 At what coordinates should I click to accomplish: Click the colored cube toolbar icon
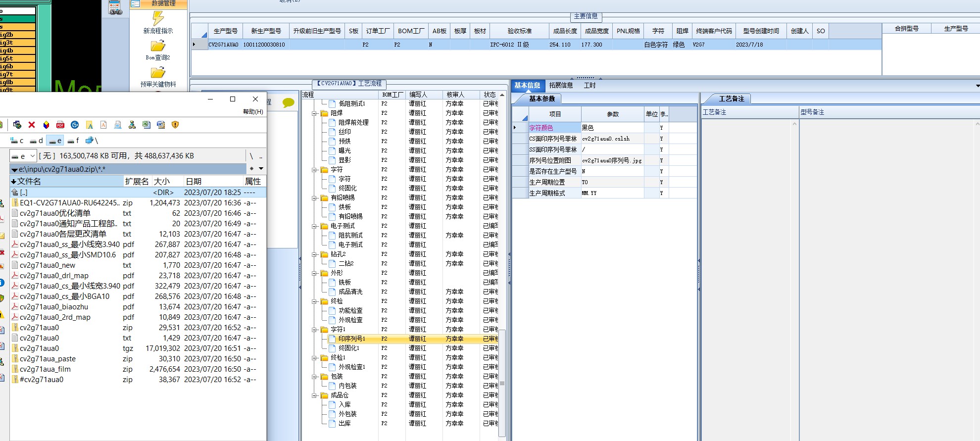[x=46, y=125]
